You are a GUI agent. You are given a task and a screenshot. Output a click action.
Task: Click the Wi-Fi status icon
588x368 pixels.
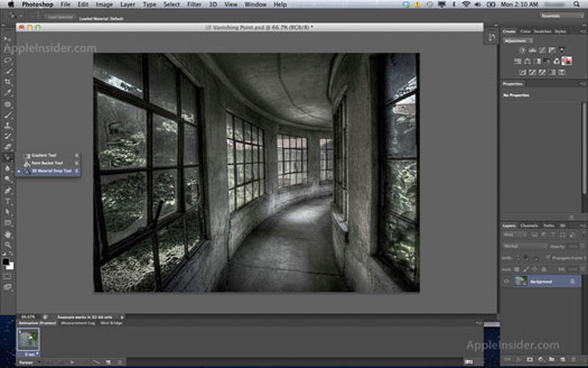(x=465, y=4)
